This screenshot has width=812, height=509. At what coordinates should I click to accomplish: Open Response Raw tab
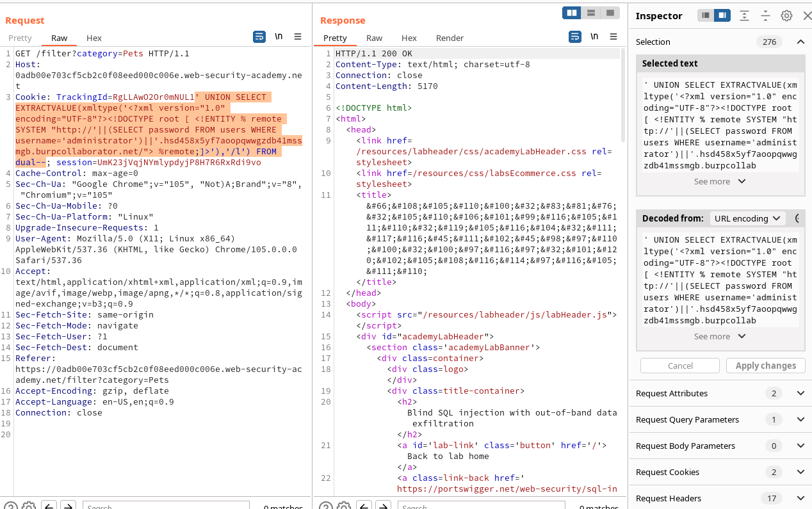pyautogui.click(x=375, y=38)
